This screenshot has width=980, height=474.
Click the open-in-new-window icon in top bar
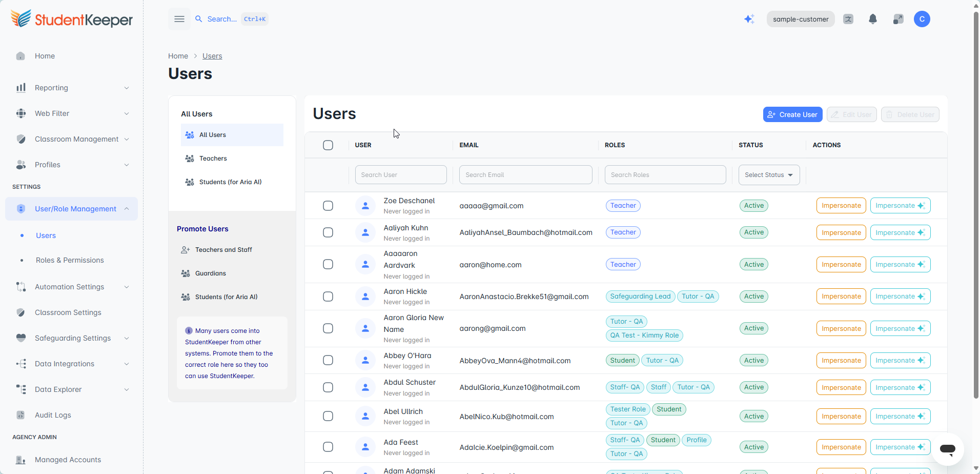tap(898, 19)
